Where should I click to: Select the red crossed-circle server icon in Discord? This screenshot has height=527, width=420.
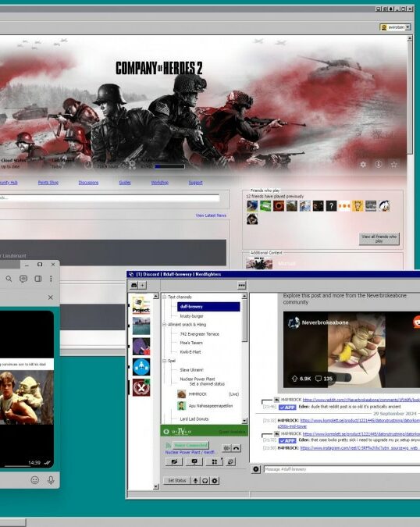141,387
